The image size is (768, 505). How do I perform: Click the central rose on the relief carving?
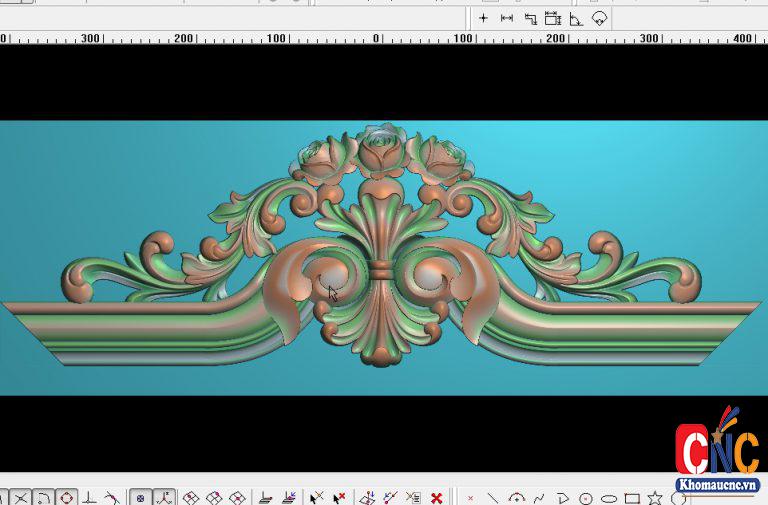coord(380,150)
